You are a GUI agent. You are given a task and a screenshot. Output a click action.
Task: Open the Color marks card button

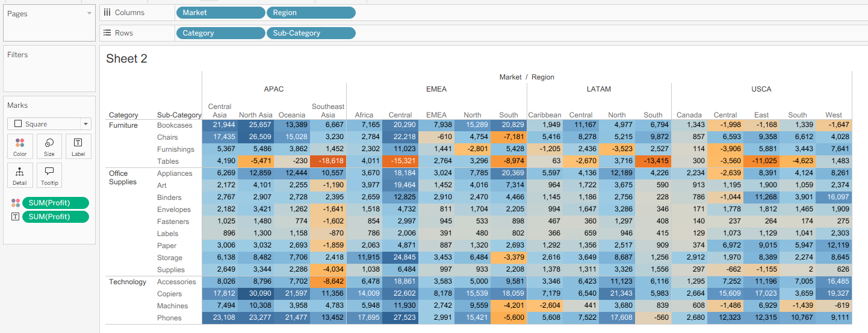point(20,146)
